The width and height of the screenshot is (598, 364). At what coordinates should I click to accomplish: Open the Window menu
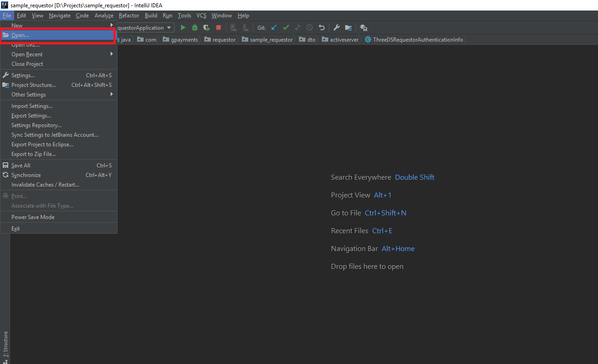(x=222, y=16)
